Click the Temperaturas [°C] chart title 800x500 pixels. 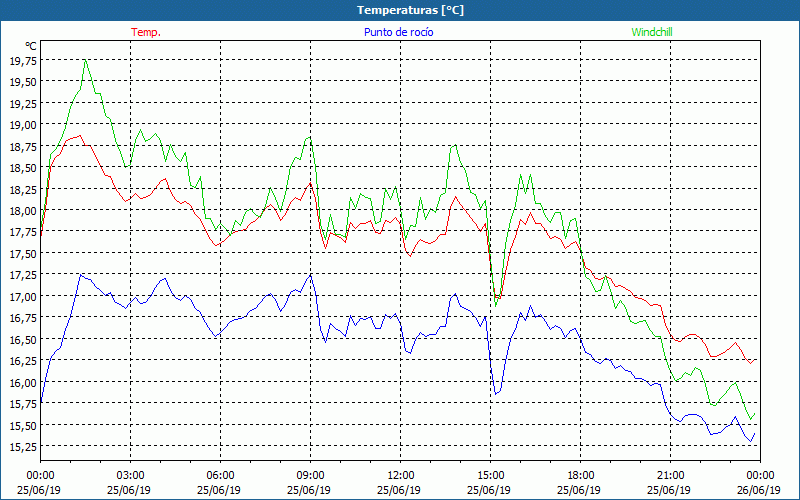(x=410, y=10)
